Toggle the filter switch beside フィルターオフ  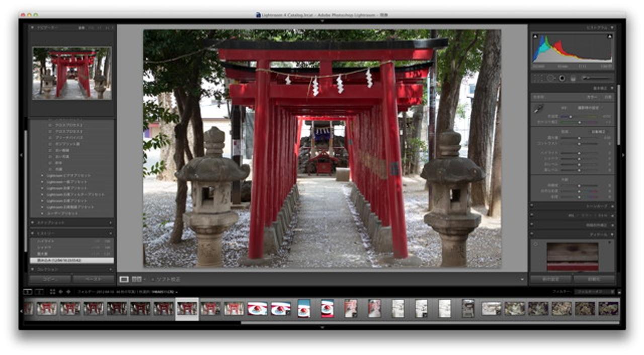point(620,292)
